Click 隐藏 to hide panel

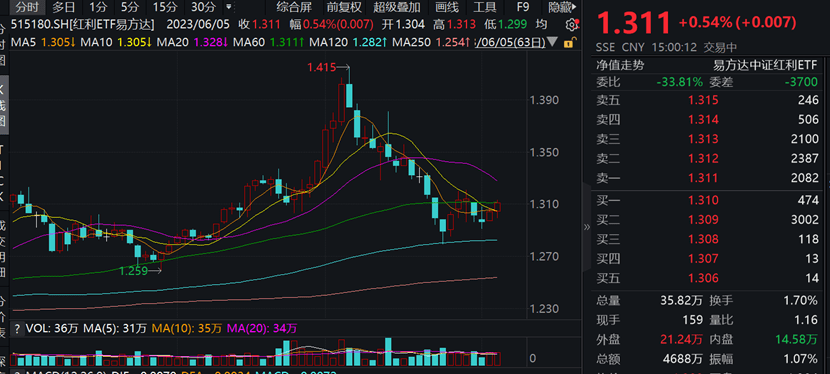point(562,7)
